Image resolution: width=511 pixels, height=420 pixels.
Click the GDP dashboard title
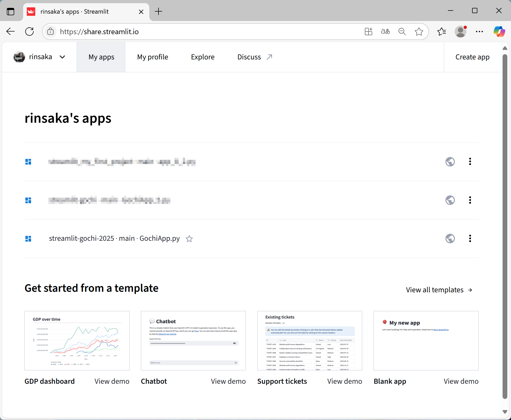pos(50,381)
